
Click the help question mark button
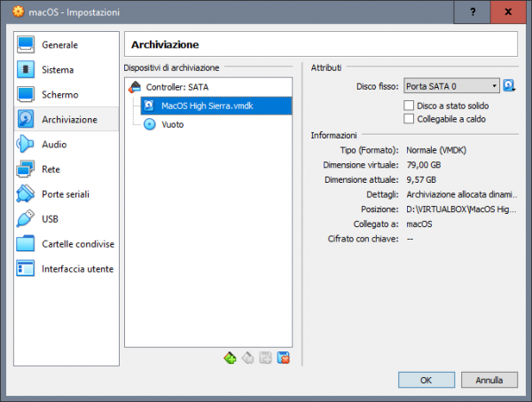(473, 12)
